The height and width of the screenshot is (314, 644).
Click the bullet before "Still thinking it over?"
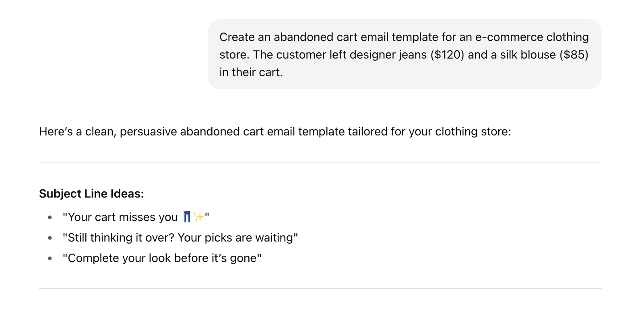[x=50, y=238]
